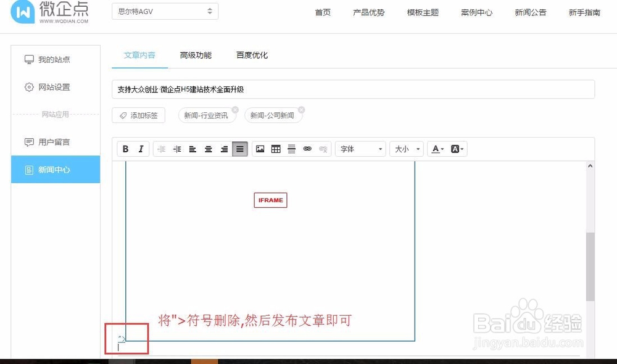Screen dimensions: 617x364
Task: Click the 微企点 logo
Action: click(x=49, y=12)
